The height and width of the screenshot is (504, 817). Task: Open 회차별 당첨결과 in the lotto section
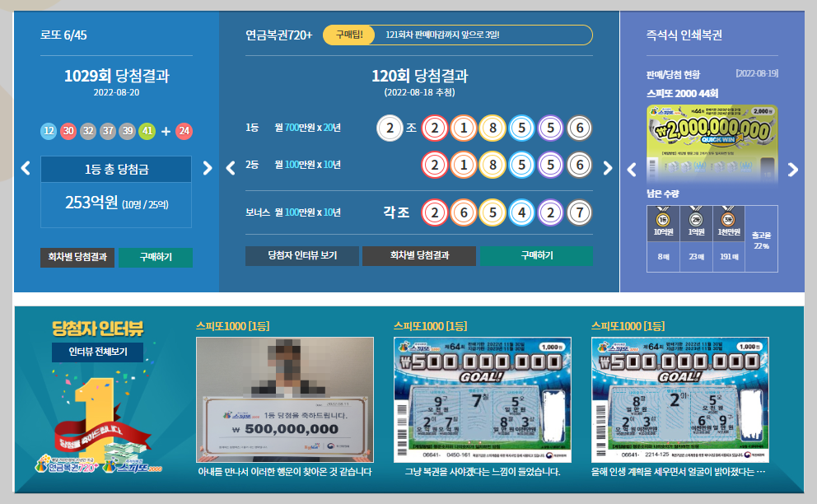tap(77, 256)
